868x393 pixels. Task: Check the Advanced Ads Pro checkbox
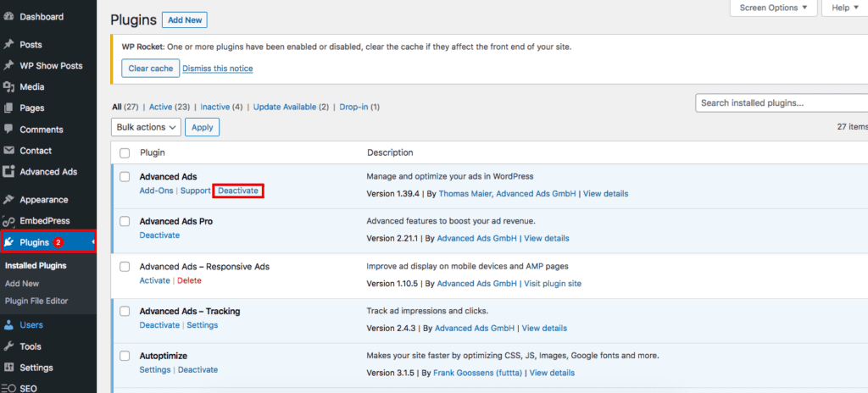(x=125, y=221)
